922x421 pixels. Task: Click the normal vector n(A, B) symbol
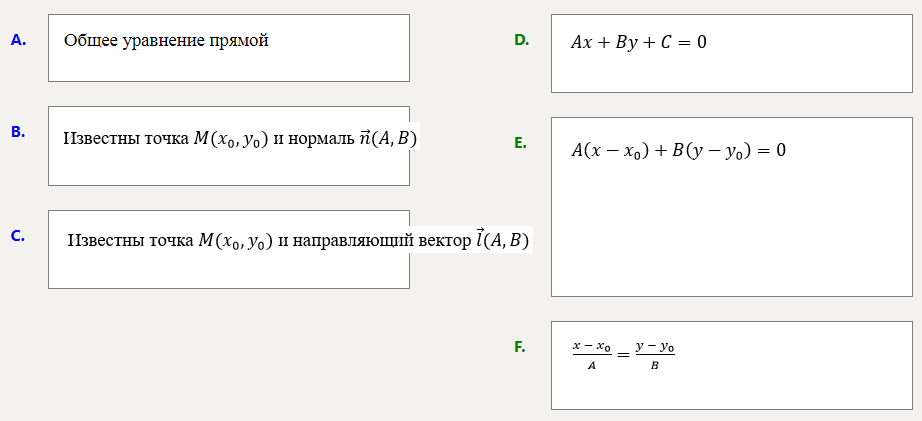(387, 138)
